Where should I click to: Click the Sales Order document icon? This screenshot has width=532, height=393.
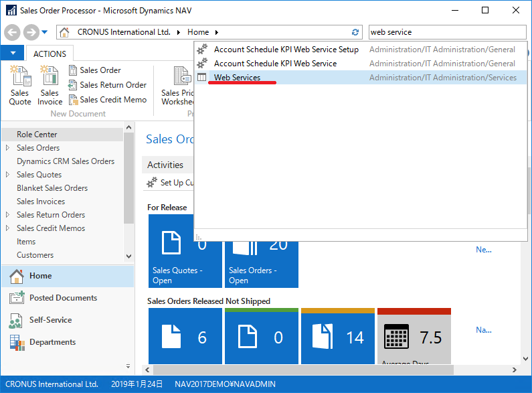pyautogui.click(x=74, y=70)
